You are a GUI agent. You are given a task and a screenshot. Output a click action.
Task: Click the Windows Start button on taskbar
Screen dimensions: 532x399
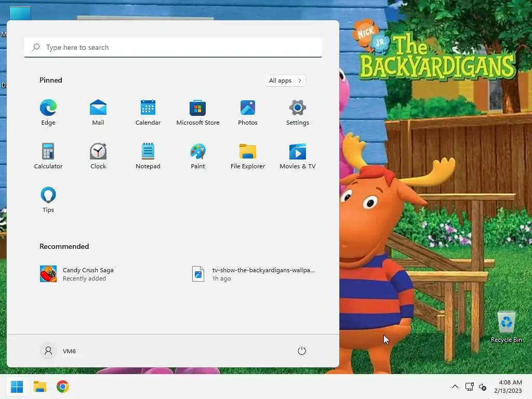(17, 387)
